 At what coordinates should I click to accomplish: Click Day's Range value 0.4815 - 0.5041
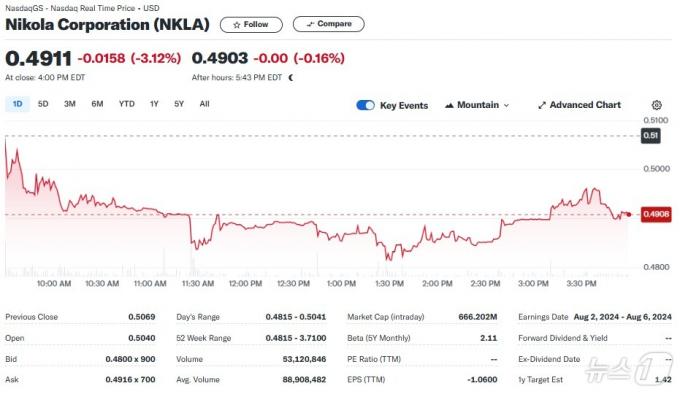(296, 317)
